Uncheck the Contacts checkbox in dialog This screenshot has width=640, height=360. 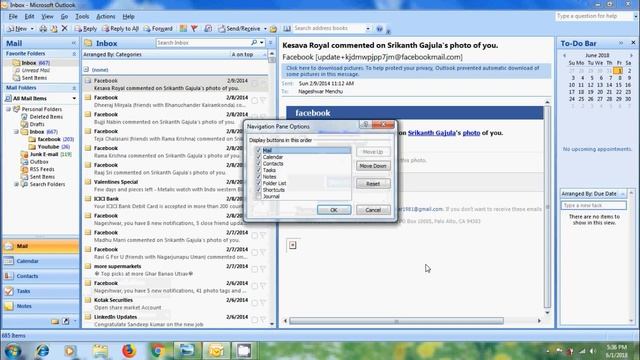click(258, 164)
